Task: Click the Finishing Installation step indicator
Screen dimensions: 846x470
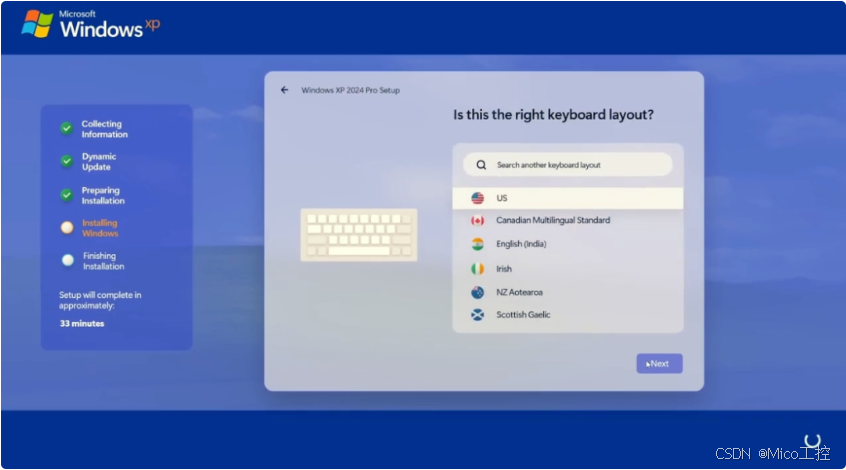Action: click(x=67, y=260)
